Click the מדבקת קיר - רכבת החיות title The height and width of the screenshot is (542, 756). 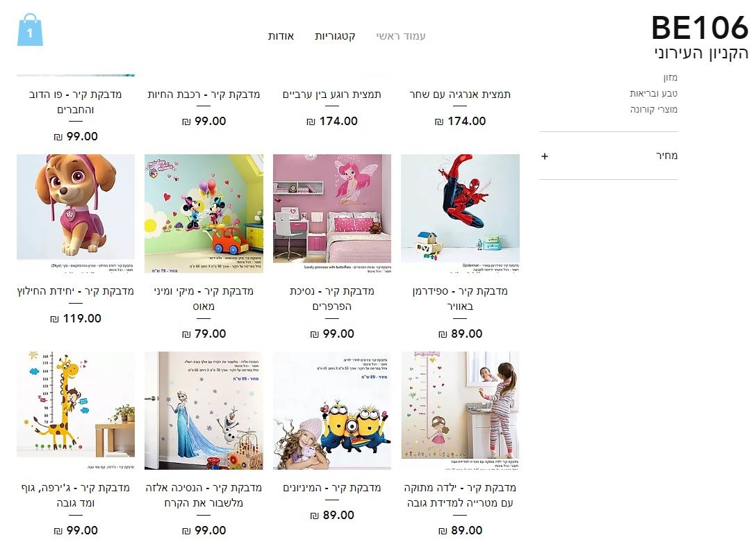(204, 95)
